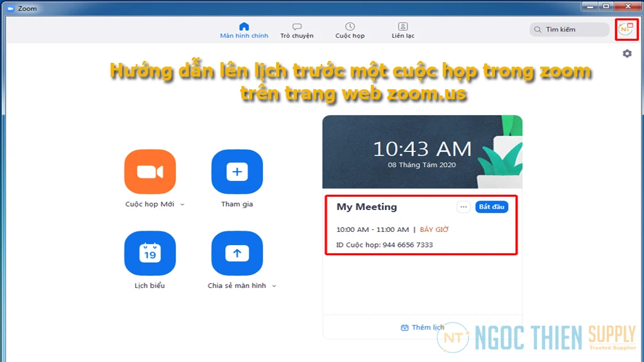Expand the Cuộc họp Mới dropdown arrow
The height and width of the screenshot is (362, 644).
coord(182,204)
